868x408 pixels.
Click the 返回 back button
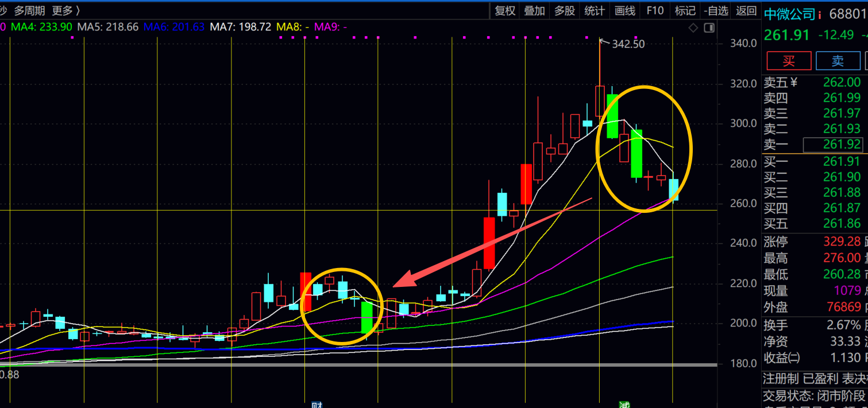(746, 10)
